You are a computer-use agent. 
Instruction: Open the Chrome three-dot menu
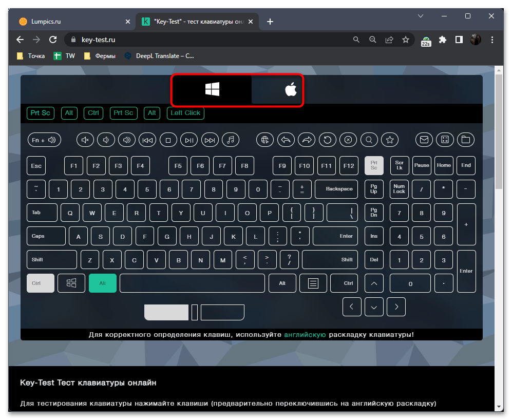(x=492, y=40)
